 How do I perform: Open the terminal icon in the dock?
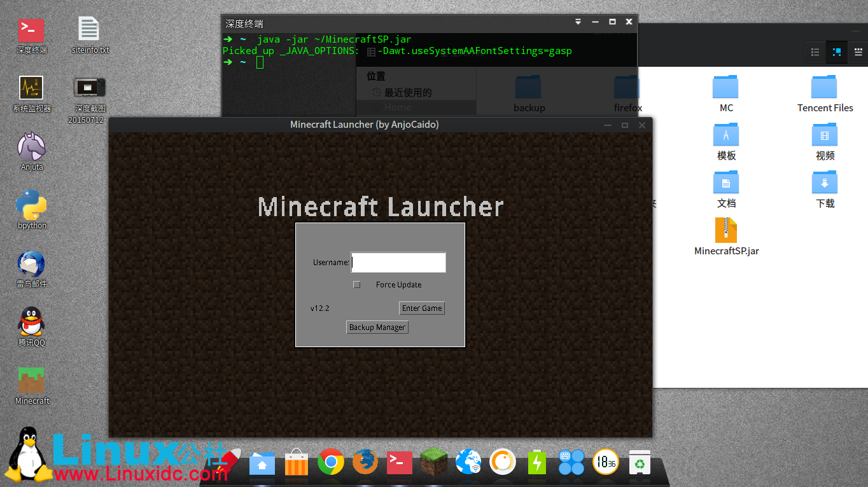(400, 463)
